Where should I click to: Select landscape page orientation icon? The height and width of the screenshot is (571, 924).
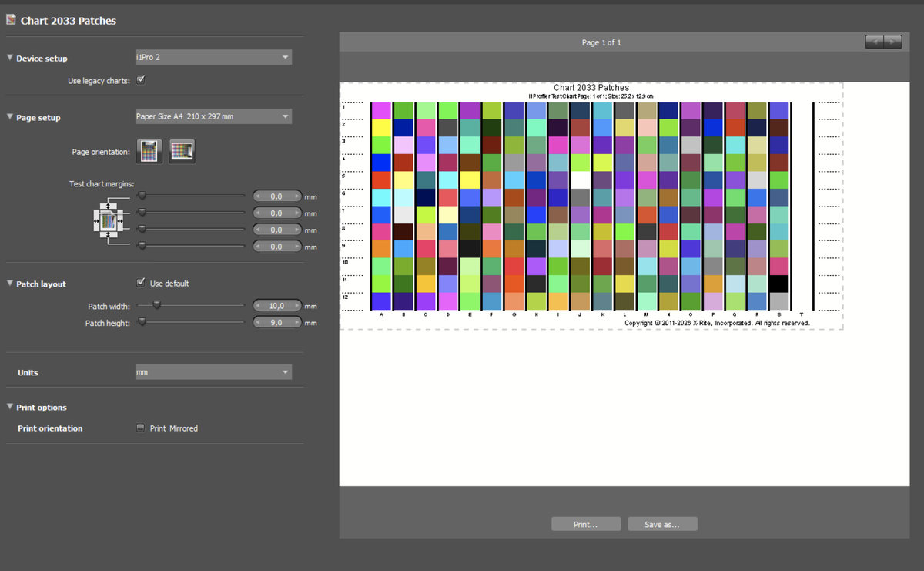pyautogui.click(x=182, y=151)
